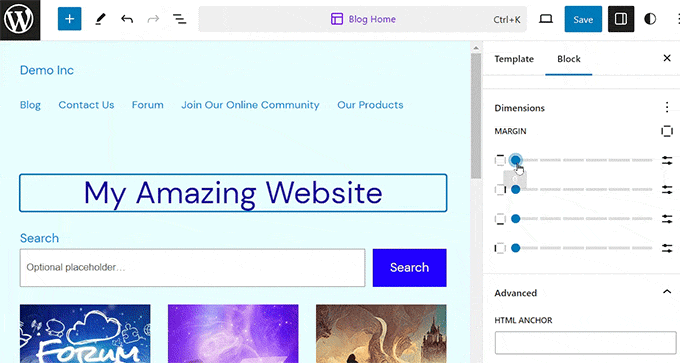
Task: Unlink margin sides icon next to MARGIN
Action: click(x=667, y=131)
